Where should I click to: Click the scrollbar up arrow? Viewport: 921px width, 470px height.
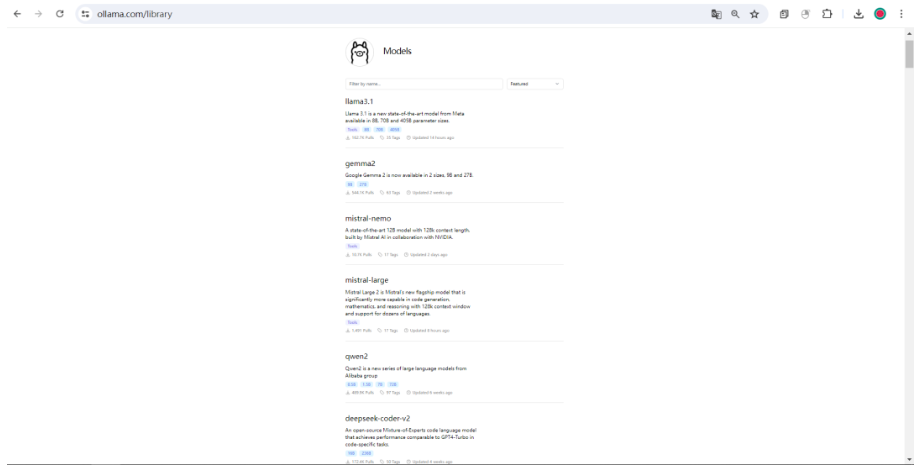[909, 34]
